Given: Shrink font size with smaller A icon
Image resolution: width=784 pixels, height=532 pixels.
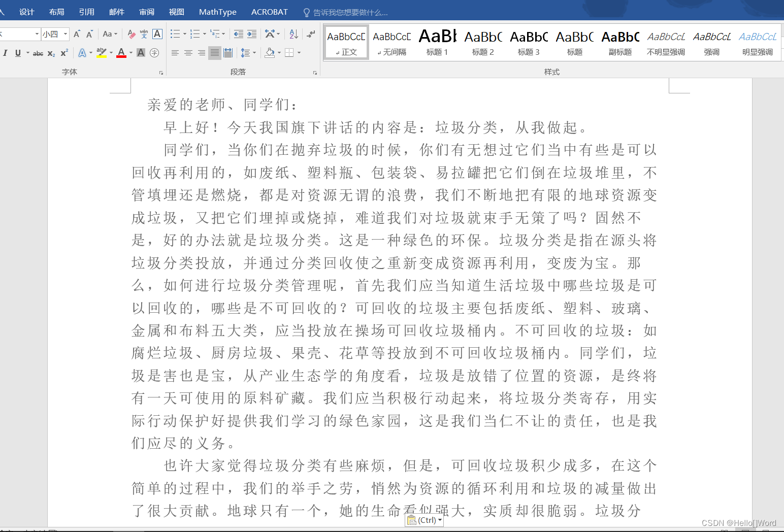Looking at the screenshot, I should [89, 34].
